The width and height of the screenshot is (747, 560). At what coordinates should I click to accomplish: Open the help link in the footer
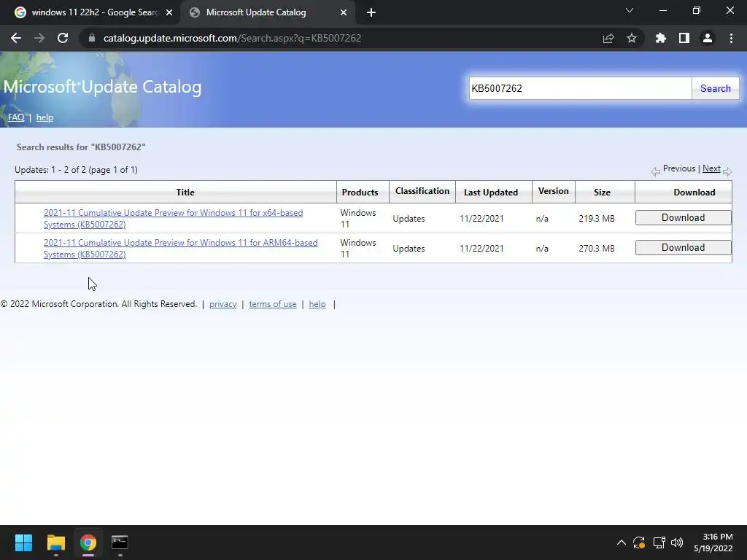317,304
